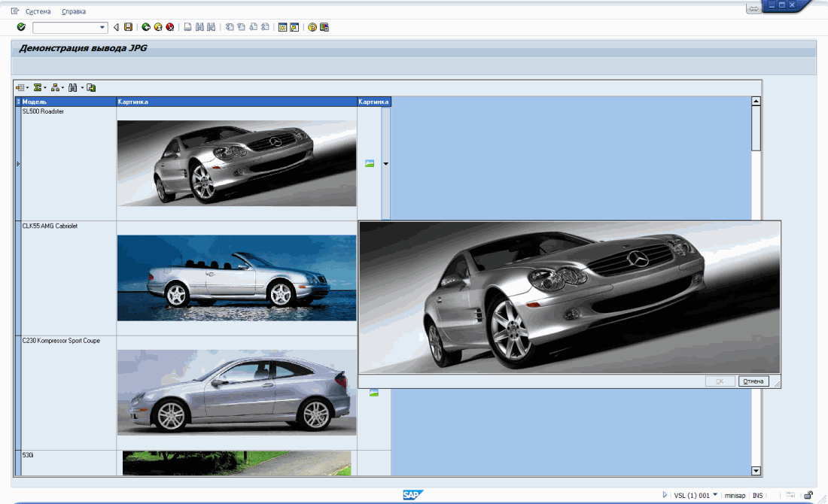Click the row selector of SL500 Roadster row
This screenshot has height=504, width=828.
pyautogui.click(x=18, y=163)
